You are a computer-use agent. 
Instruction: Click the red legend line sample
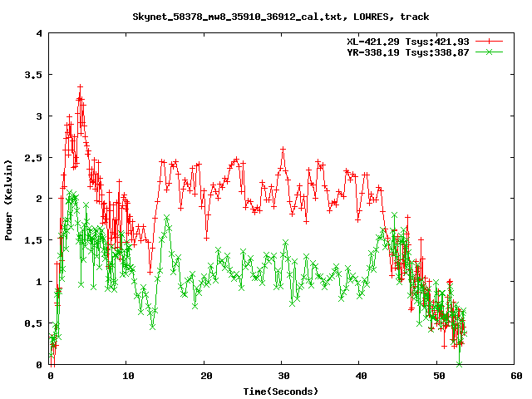[489, 42]
